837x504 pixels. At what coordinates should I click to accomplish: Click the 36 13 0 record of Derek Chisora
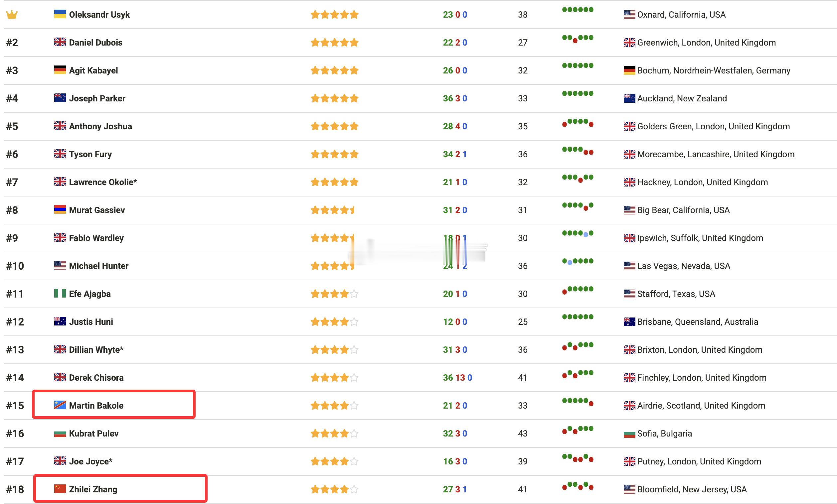tap(457, 377)
